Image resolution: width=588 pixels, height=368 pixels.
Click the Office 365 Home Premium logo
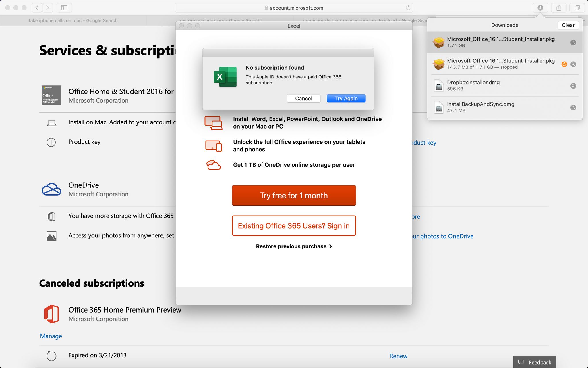[x=51, y=314]
